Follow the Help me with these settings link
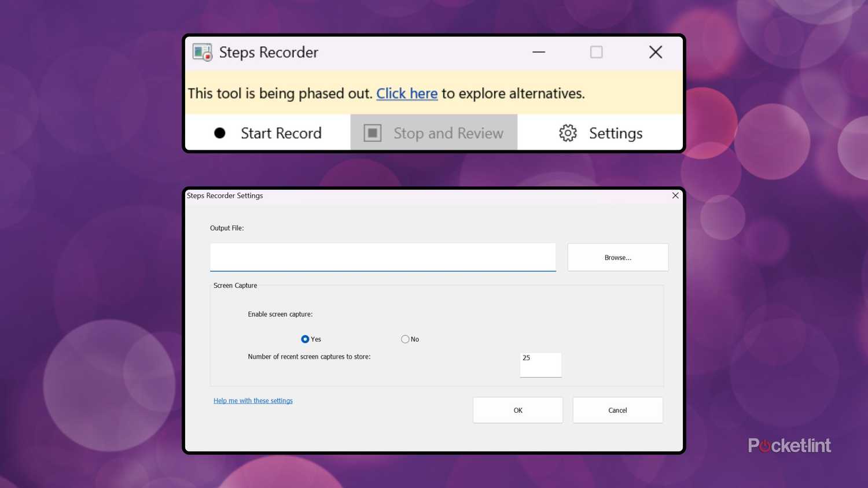This screenshot has height=488, width=868. pos(253,400)
